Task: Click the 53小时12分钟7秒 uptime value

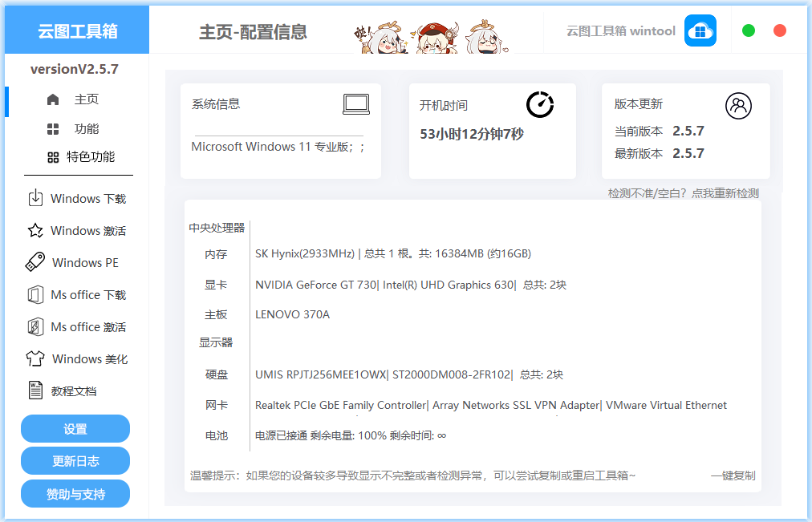Action: click(472, 135)
